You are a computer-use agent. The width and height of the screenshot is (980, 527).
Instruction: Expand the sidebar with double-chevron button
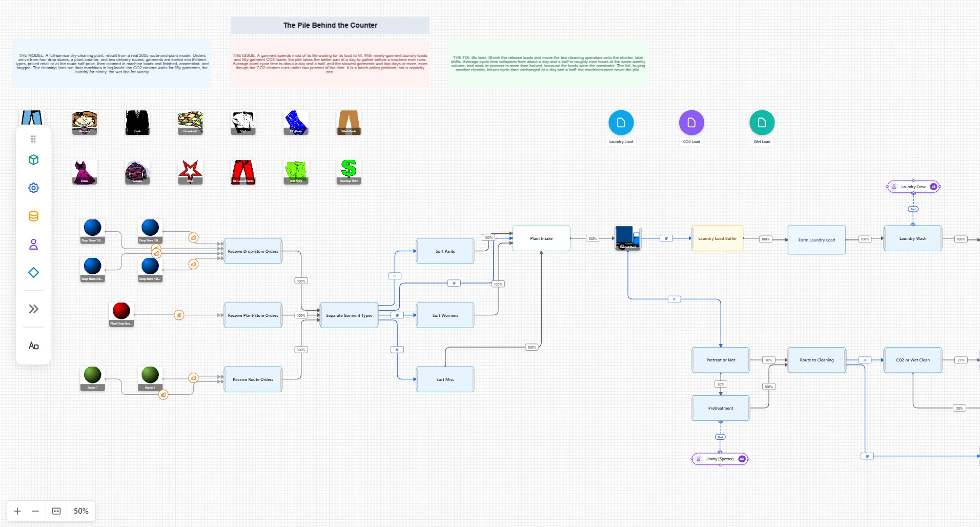[x=33, y=309]
